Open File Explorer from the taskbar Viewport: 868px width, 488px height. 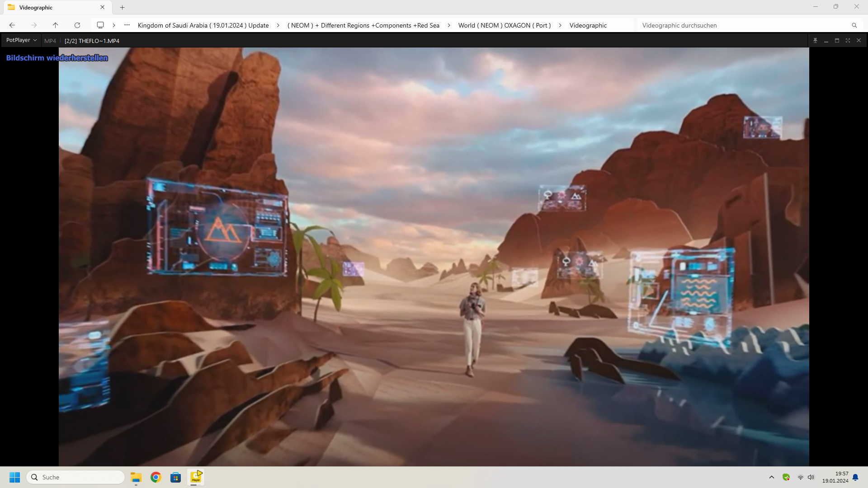pyautogui.click(x=136, y=477)
